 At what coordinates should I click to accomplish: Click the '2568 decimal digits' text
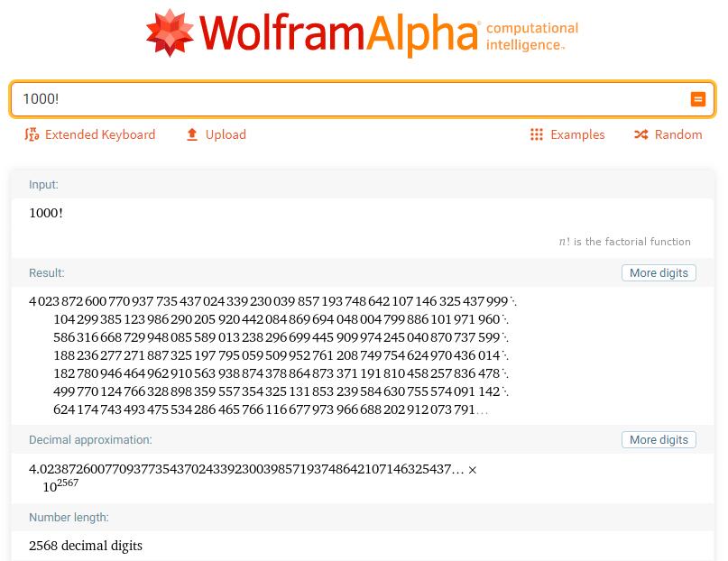(x=86, y=546)
